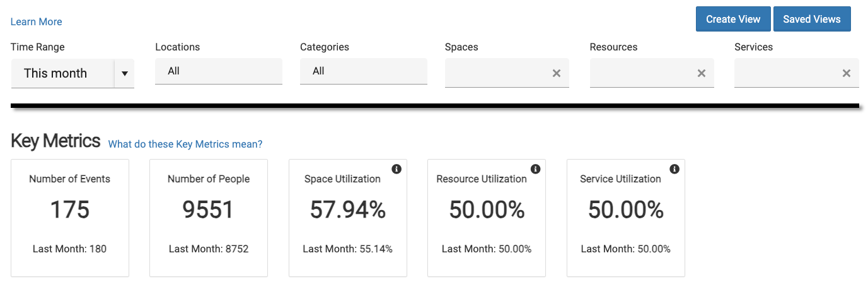Click inside the Services filter field
Screen dimensions: 868x282
click(785, 73)
